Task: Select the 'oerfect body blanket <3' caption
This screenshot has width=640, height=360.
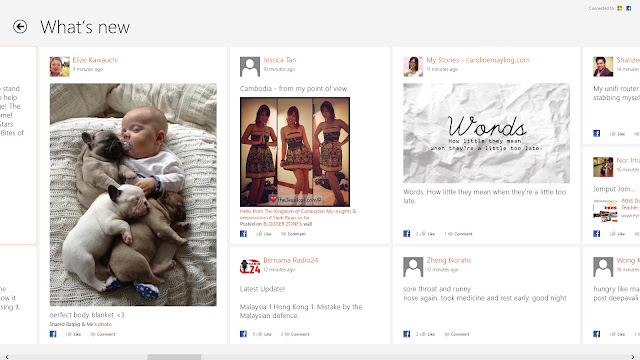Action: click(87, 315)
